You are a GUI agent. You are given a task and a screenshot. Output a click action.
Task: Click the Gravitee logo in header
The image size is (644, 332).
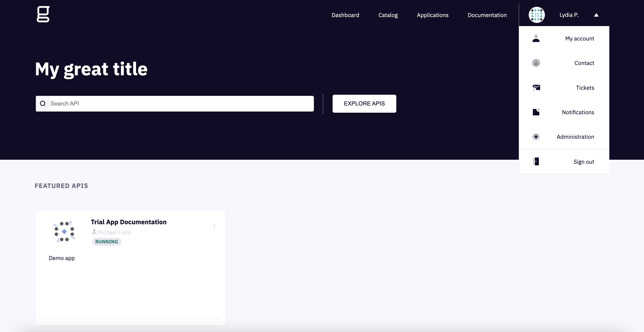tap(43, 14)
